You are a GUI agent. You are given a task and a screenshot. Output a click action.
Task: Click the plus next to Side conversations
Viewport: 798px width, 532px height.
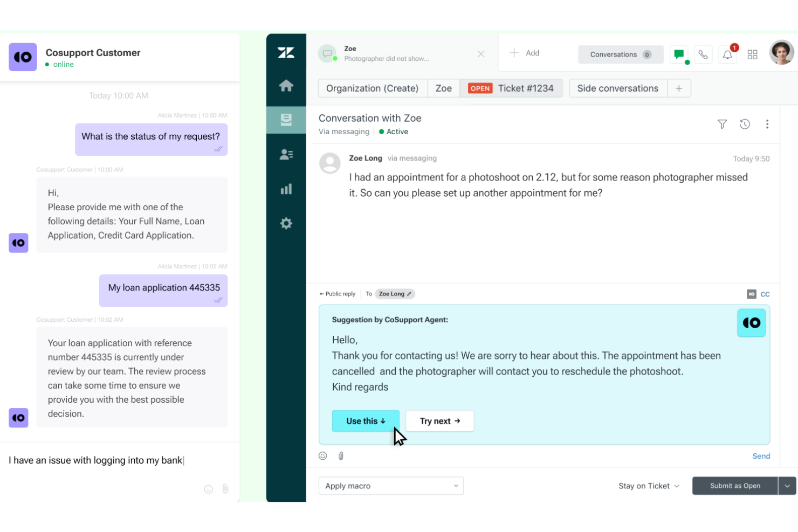679,88
